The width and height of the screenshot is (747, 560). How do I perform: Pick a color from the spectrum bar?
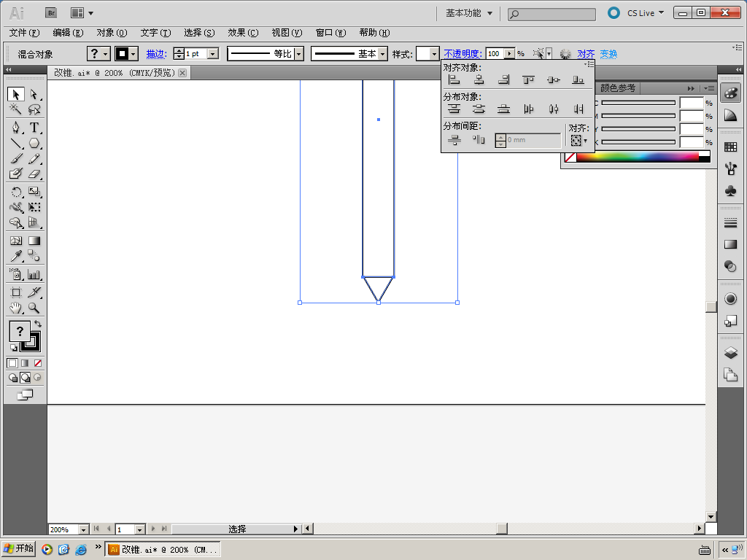coord(638,157)
